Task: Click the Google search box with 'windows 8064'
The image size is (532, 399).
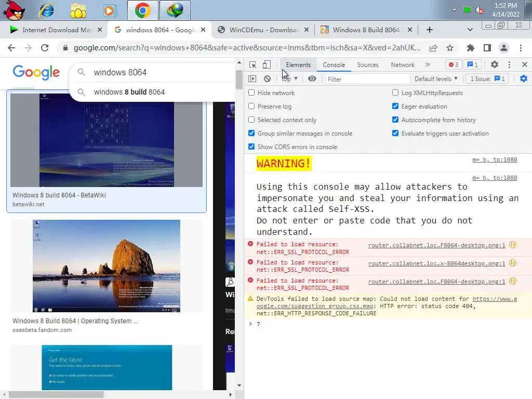Action: point(153,72)
